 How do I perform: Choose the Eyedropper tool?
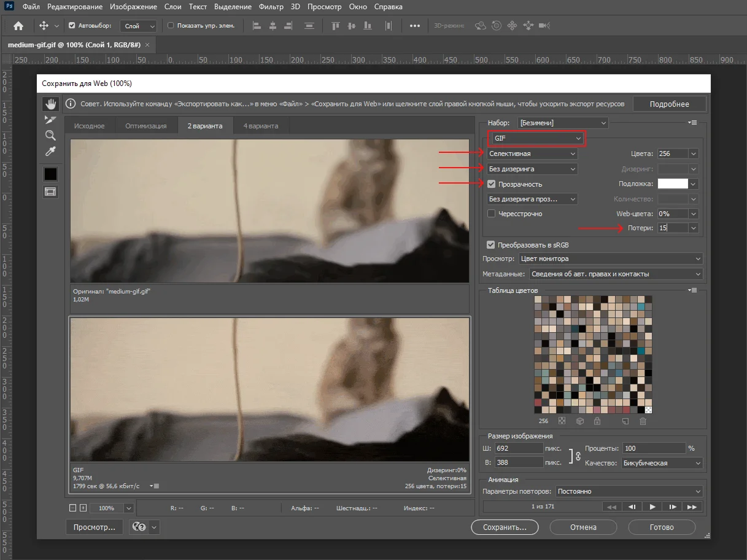click(x=50, y=152)
